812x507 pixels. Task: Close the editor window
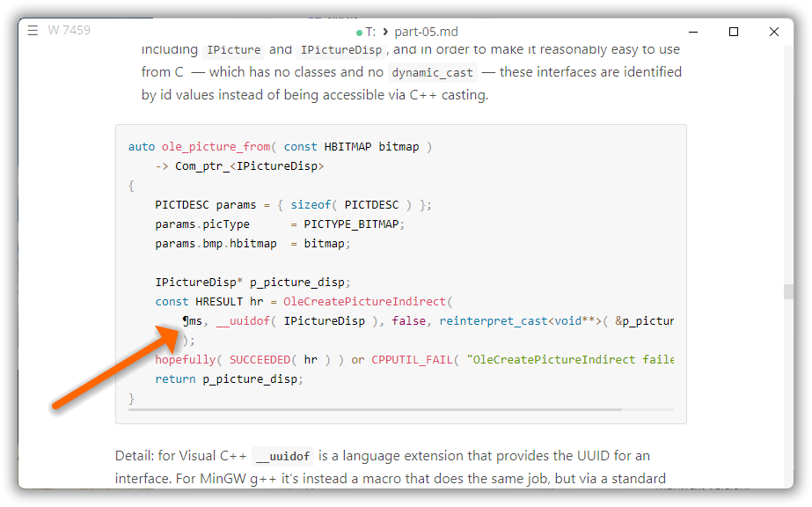[x=773, y=32]
